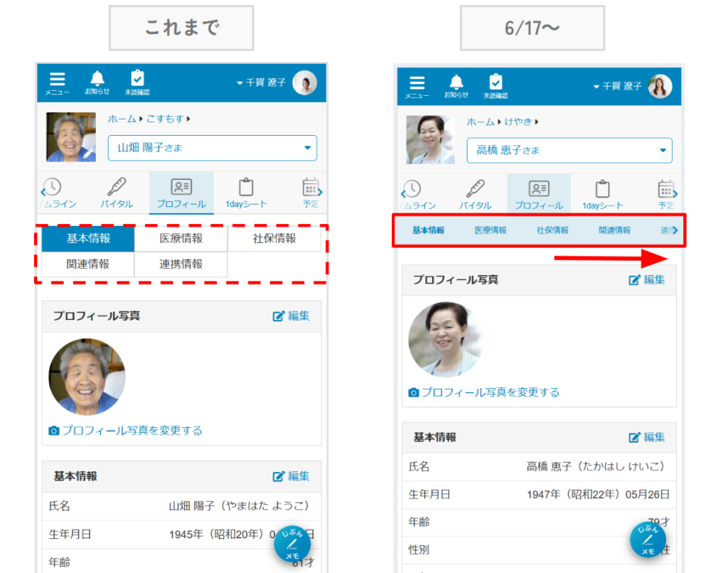The width and height of the screenshot is (728, 573).
Task: Click 生年月日 row label in left screen
Action: tap(70, 535)
